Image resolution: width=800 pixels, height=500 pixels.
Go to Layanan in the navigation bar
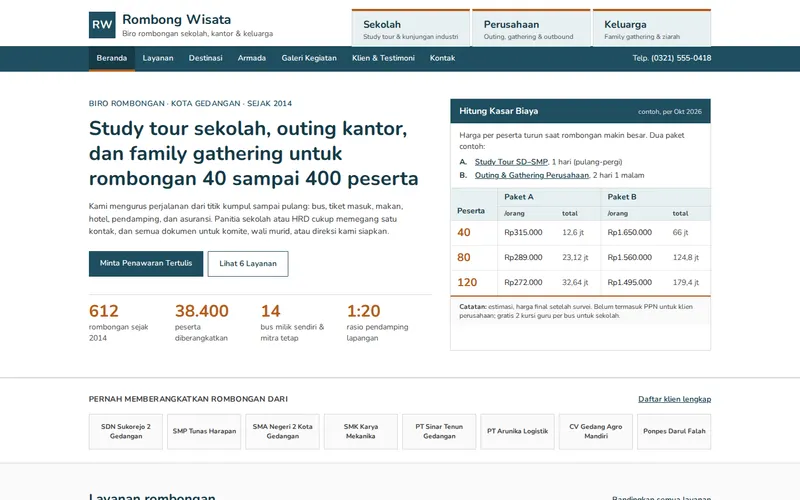tap(158, 58)
